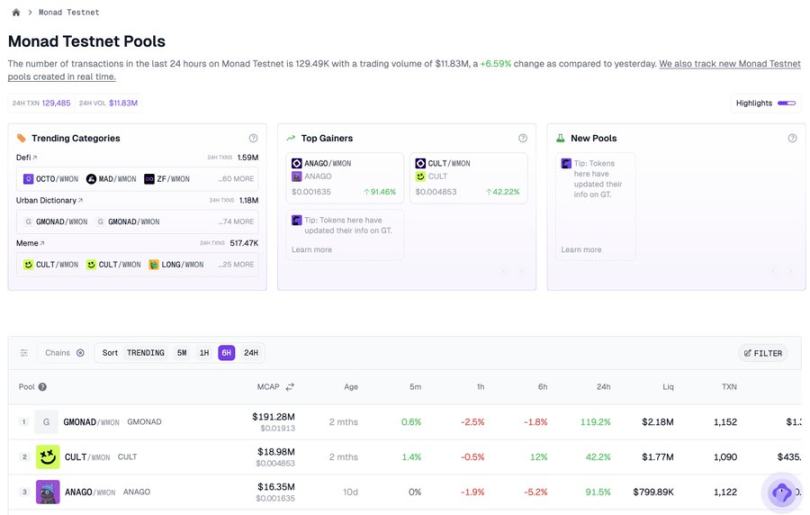
Task: Open the floating purple assistant icon
Action: pos(782,492)
